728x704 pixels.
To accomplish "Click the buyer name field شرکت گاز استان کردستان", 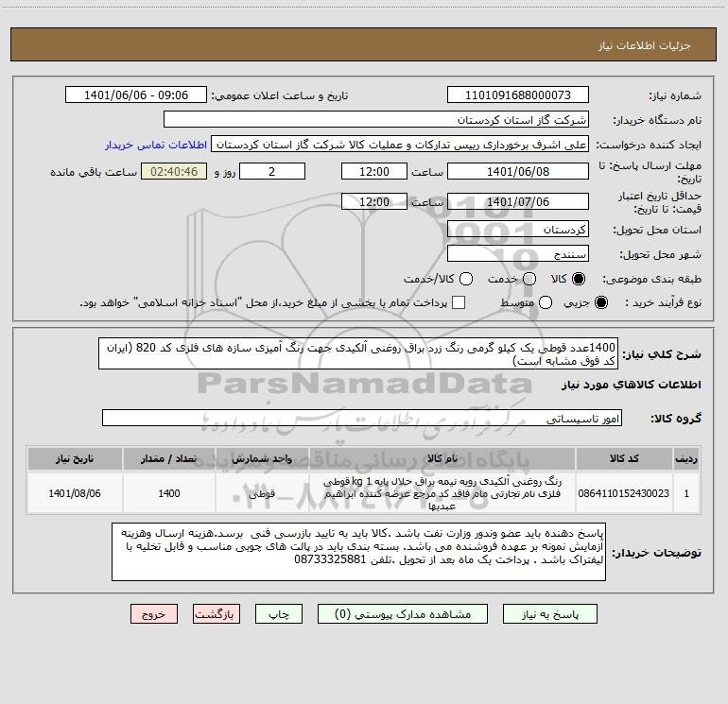I will 376,119.
